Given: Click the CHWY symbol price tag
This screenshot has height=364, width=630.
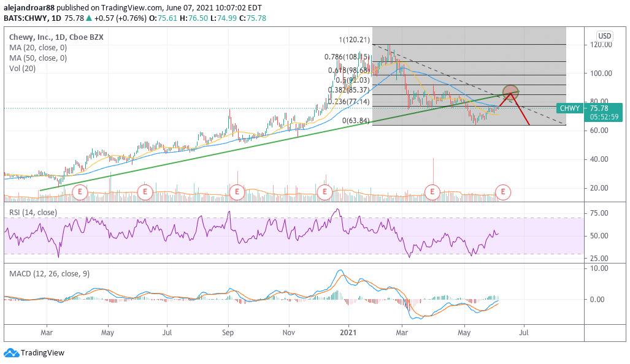Looking at the screenshot, I should pyautogui.click(x=570, y=108).
